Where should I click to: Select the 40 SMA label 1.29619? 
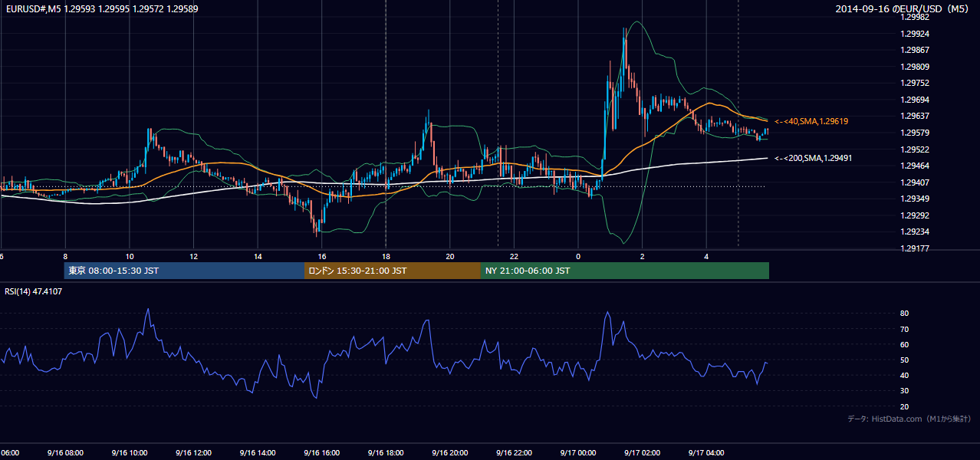tap(812, 121)
